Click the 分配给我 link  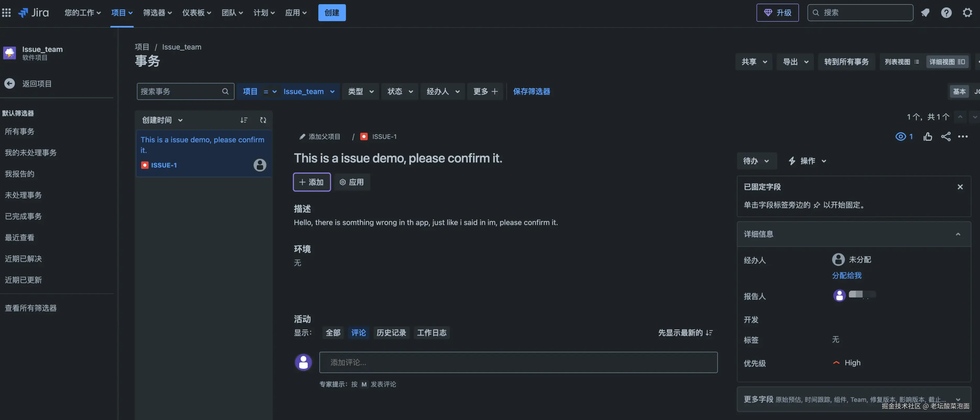pyautogui.click(x=846, y=275)
